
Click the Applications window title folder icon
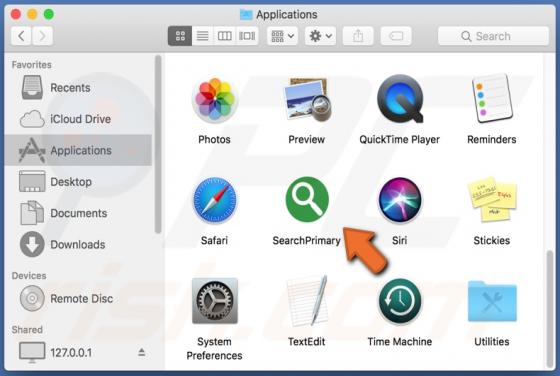246,15
